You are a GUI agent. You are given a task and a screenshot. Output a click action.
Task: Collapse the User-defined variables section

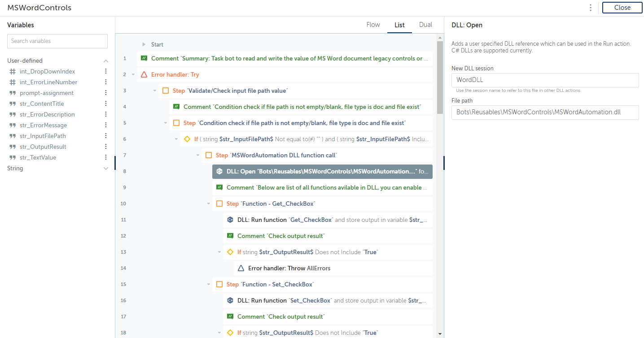pyautogui.click(x=106, y=61)
